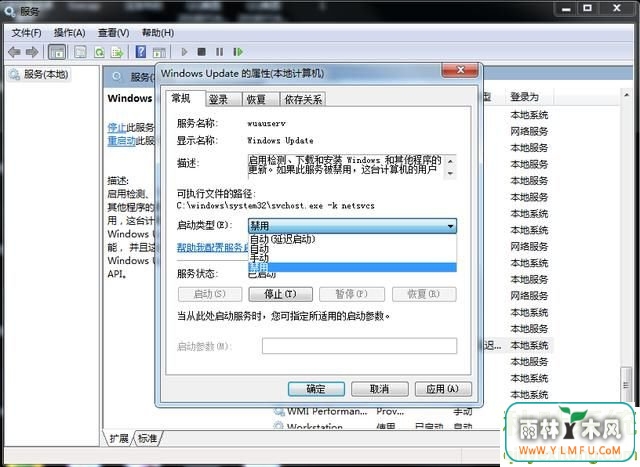640x467 pixels.
Task: Click the Restart Service toolbar icon
Action: tap(238, 52)
